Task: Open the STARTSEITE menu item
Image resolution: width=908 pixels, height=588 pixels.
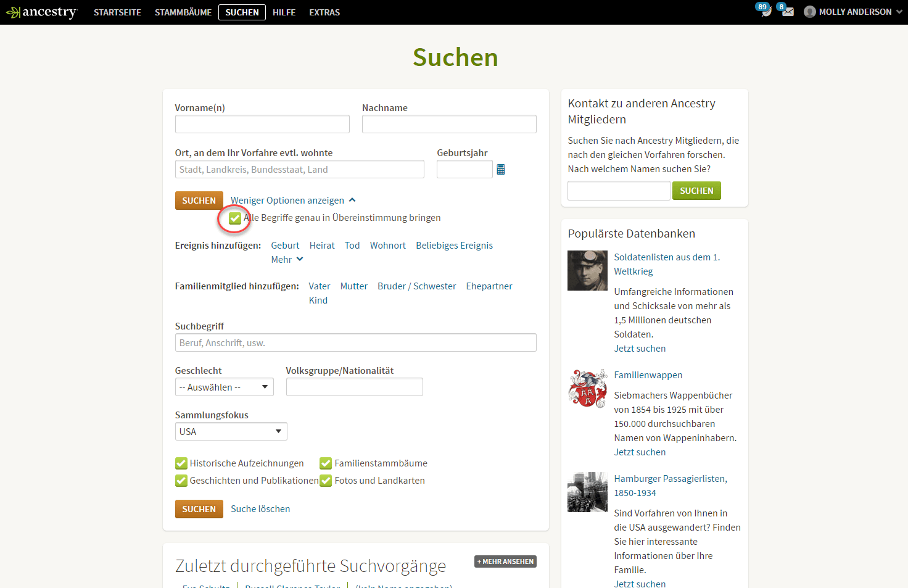Action: coord(117,12)
